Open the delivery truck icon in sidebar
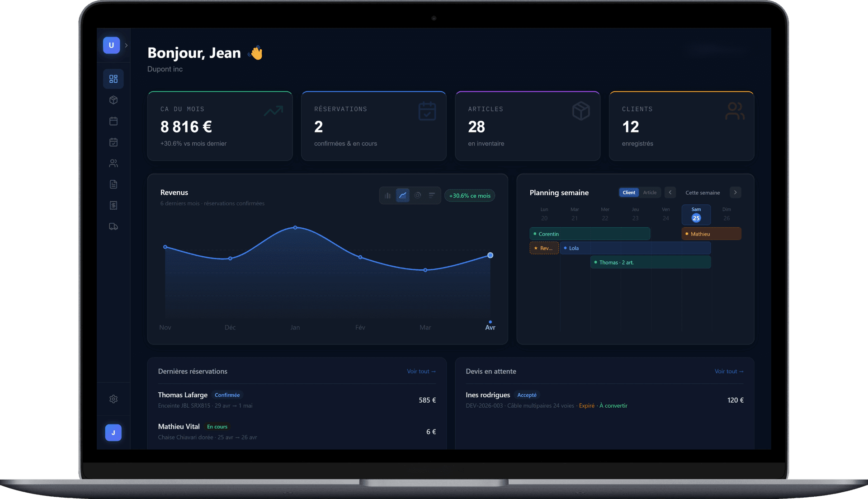This screenshot has width=868, height=499. point(113,226)
